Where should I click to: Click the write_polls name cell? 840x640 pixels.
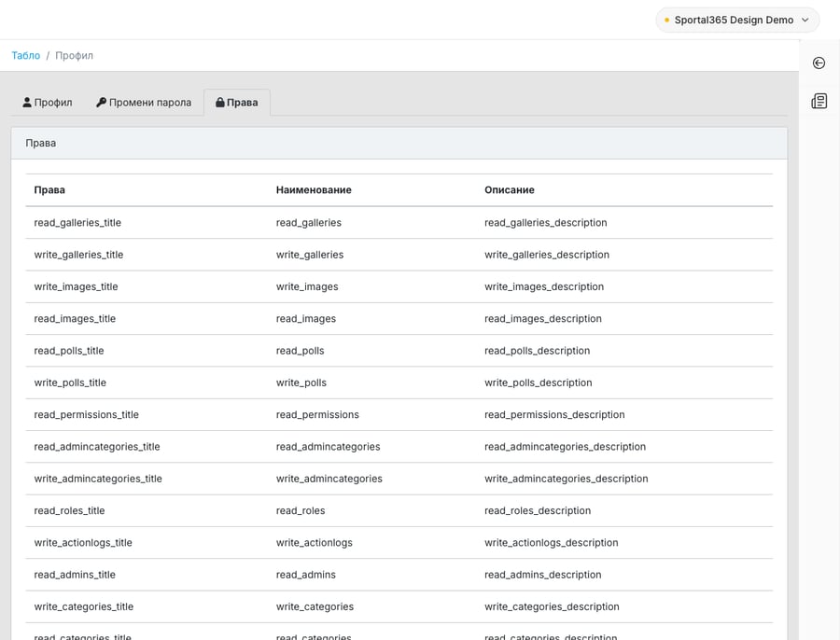pos(301,383)
